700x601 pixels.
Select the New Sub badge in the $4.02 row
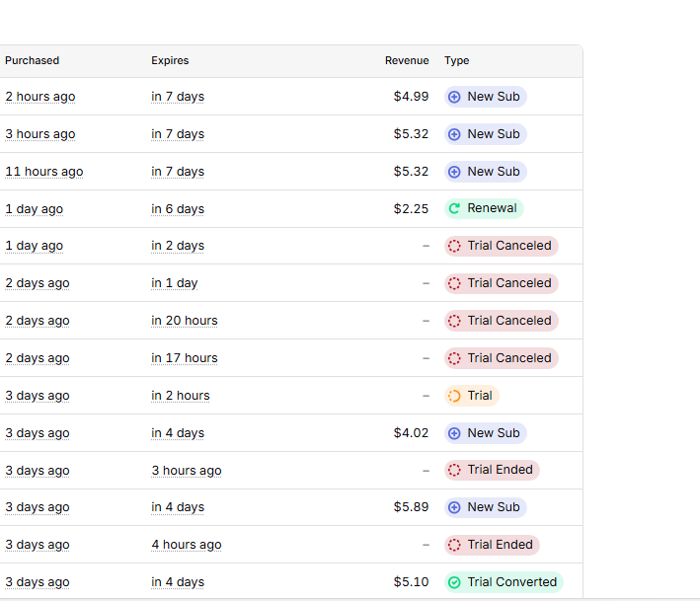point(486,433)
